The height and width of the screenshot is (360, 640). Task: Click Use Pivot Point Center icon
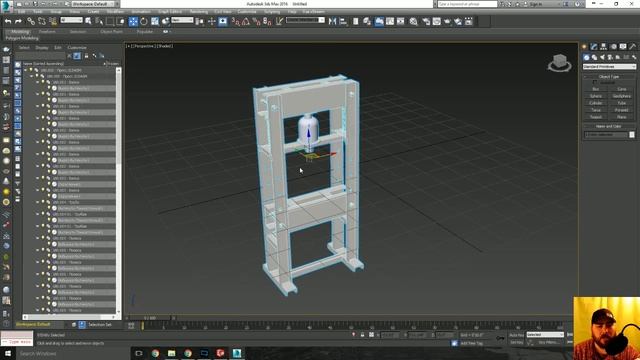(x=200, y=21)
